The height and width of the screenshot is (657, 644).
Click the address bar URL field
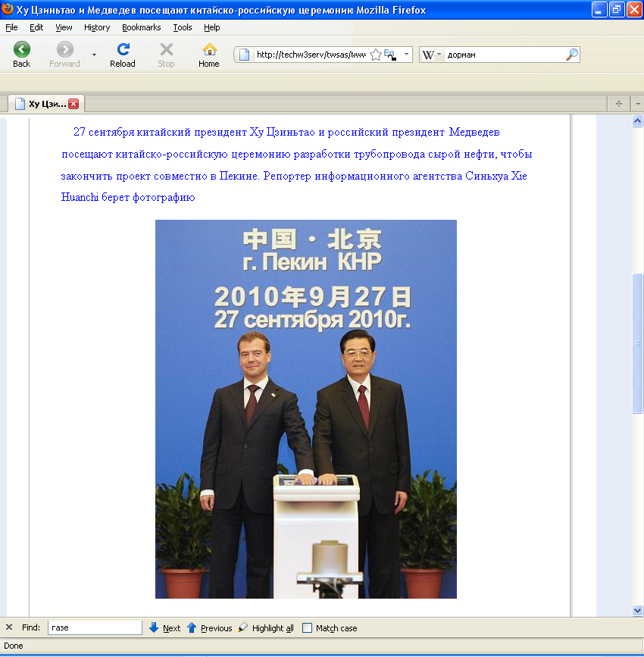pos(311,55)
